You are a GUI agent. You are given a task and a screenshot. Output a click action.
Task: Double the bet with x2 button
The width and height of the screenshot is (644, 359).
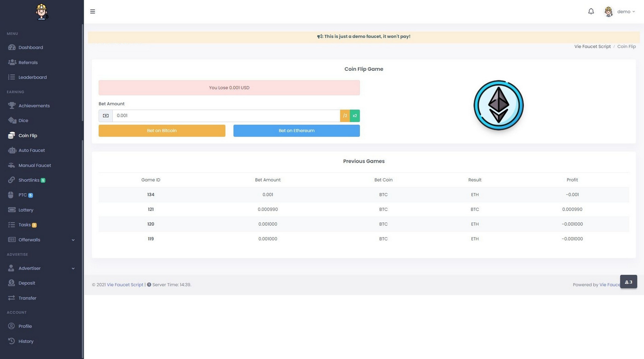tap(355, 116)
